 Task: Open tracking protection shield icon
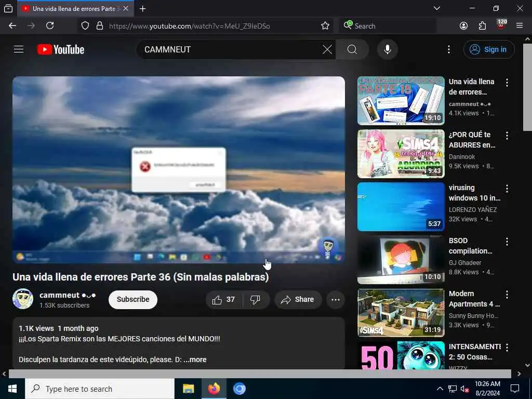pyautogui.click(x=85, y=26)
